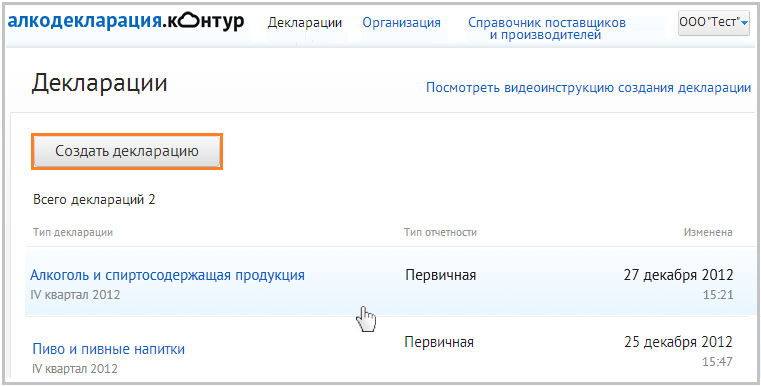The width and height of the screenshot is (761, 386).
Task: Click the Изменена column header
Action: 708,233
